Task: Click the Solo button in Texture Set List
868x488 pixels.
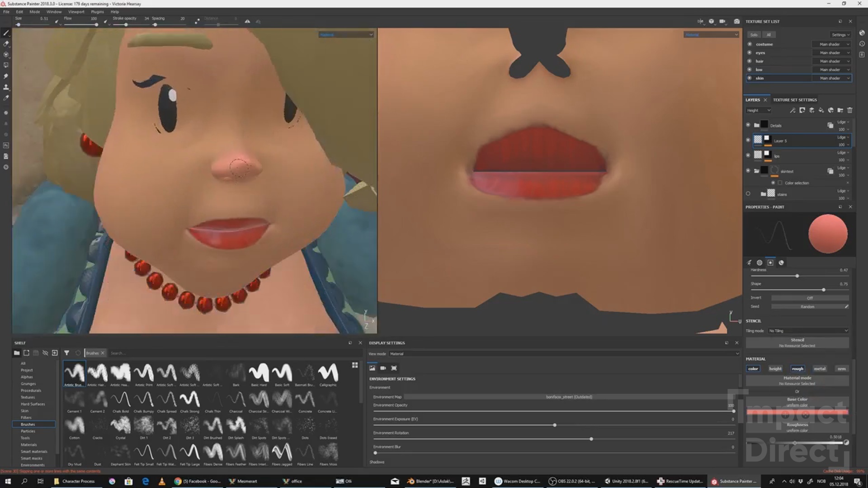Action: tap(754, 35)
